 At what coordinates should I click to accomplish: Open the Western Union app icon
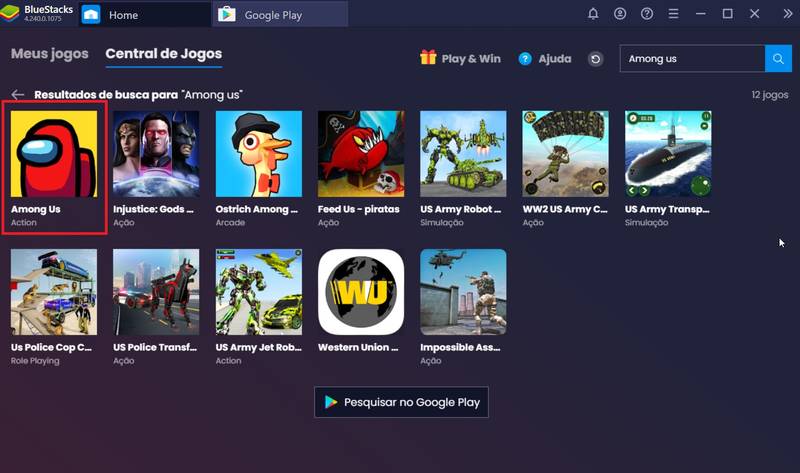[361, 292]
